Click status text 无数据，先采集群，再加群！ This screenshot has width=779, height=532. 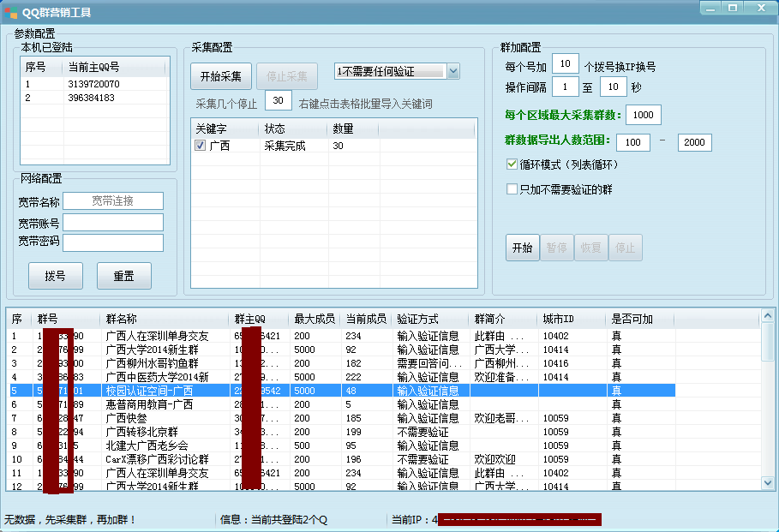(x=70, y=520)
